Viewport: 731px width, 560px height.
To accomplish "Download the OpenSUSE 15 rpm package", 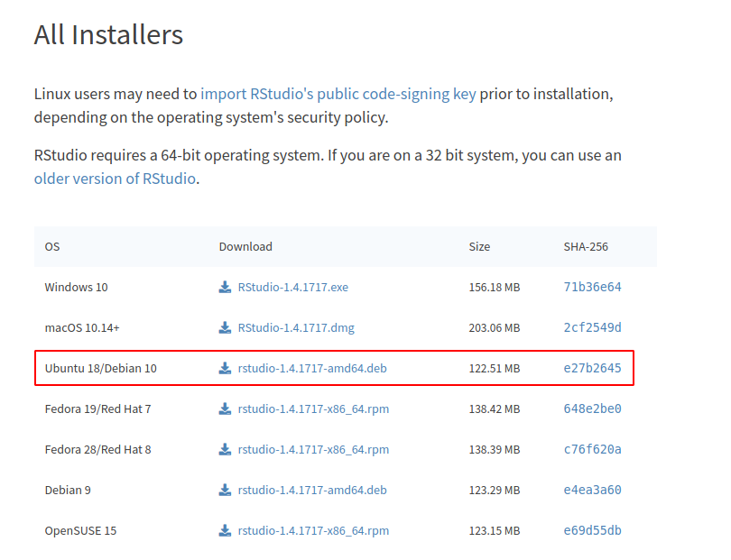I will pyautogui.click(x=313, y=530).
